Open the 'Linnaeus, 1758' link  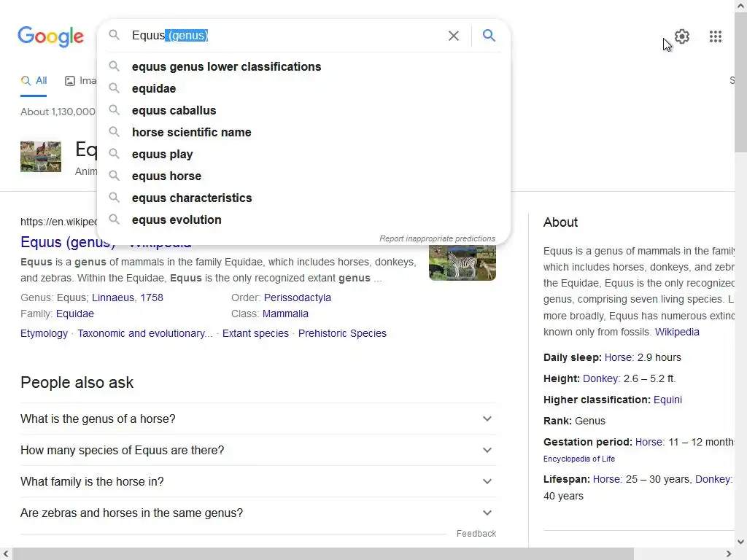click(128, 297)
